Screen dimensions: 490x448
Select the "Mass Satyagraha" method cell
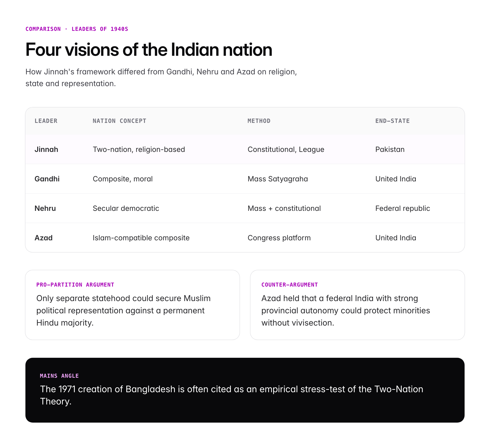[278, 179]
